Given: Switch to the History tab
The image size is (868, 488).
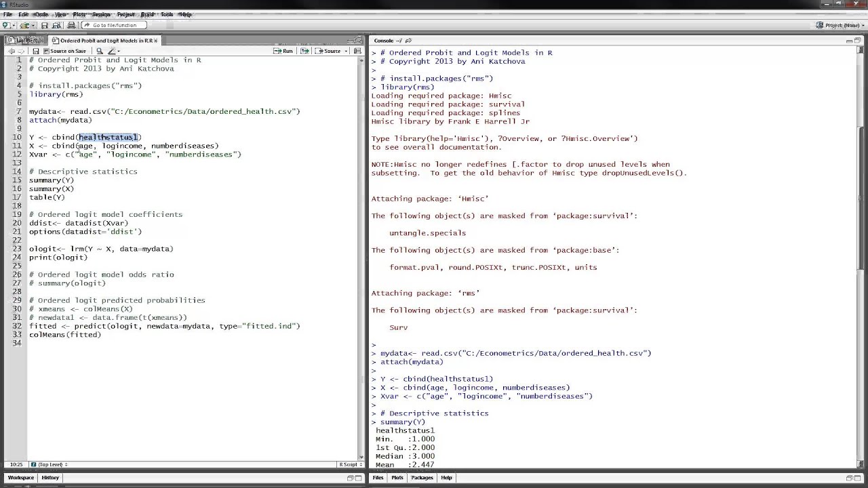Looking at the screenshot, I should 50,478.
